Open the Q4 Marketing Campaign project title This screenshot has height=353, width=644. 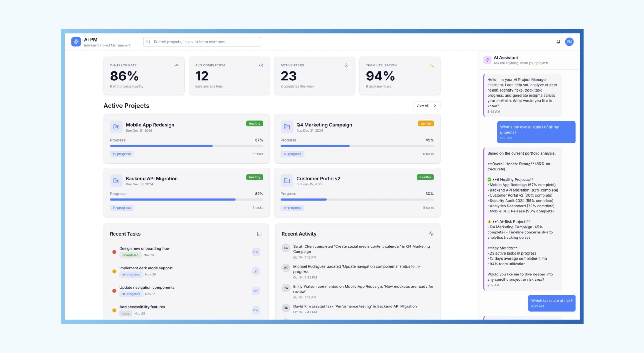[x=324, y=125]
